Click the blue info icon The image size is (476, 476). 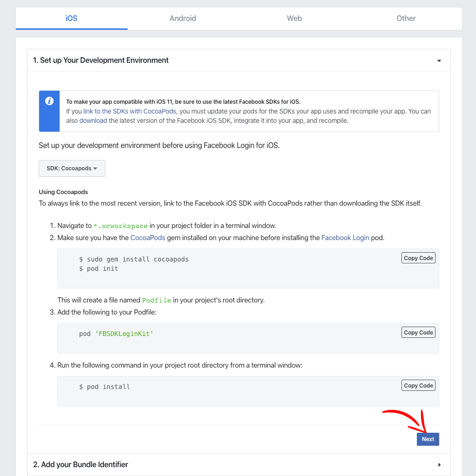click(49, 101)
